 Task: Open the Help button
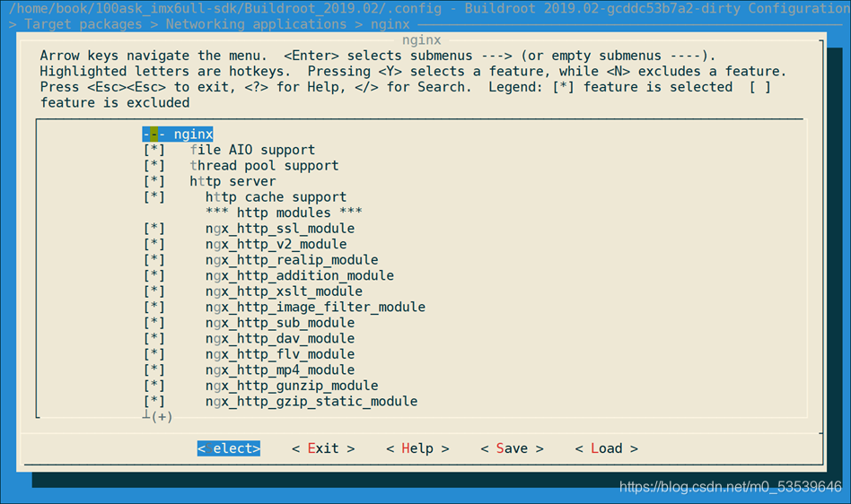[x=417, y=448]
